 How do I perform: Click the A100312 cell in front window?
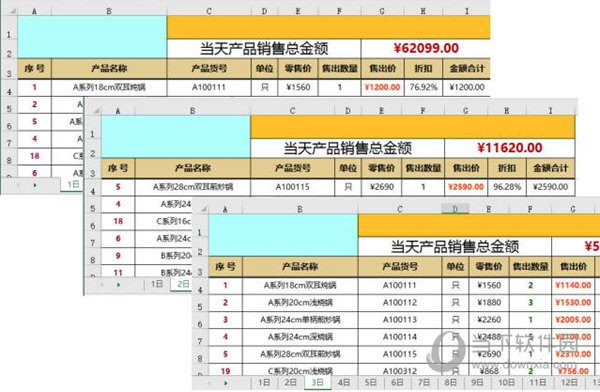click(x=400, y=371)
